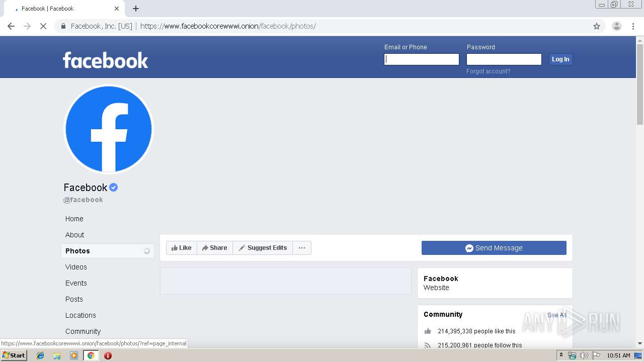Close the Facebook browser tab

[117, 9]
